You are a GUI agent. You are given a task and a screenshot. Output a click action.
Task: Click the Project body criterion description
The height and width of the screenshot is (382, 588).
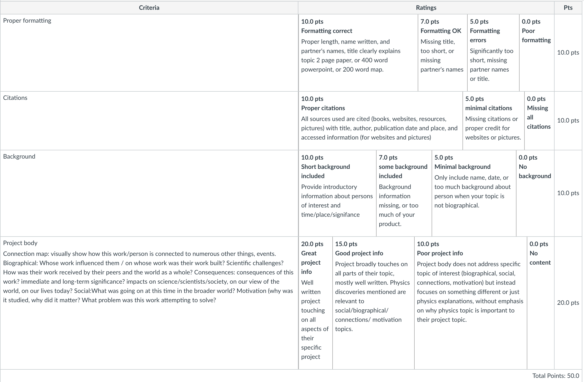[x=148, y=277]
